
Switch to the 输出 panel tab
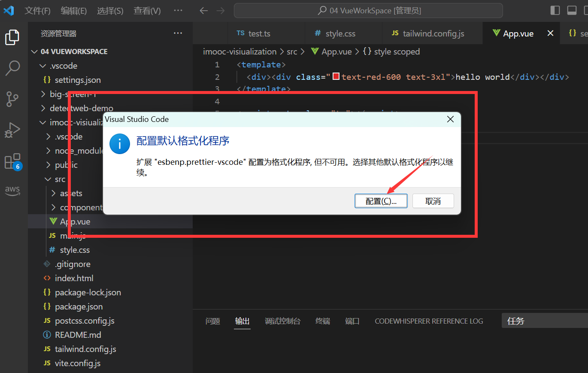pyautogui.click(x=242, y=321)
